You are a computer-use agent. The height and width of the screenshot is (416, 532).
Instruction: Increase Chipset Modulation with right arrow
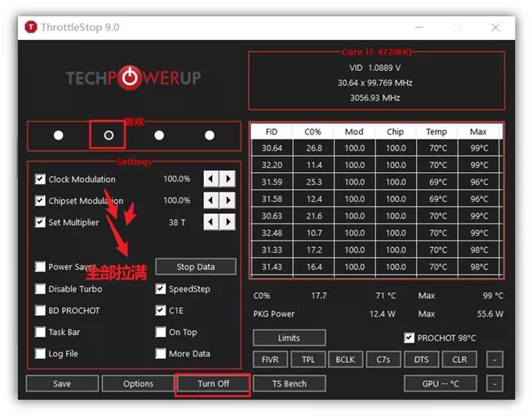click(228, 201)
